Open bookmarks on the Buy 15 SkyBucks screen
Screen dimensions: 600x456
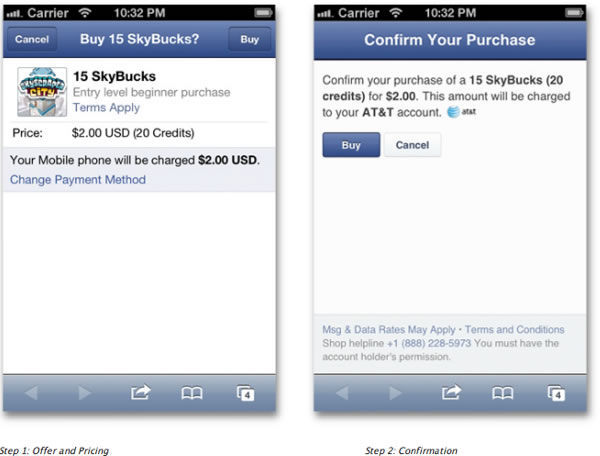(192, 393)
